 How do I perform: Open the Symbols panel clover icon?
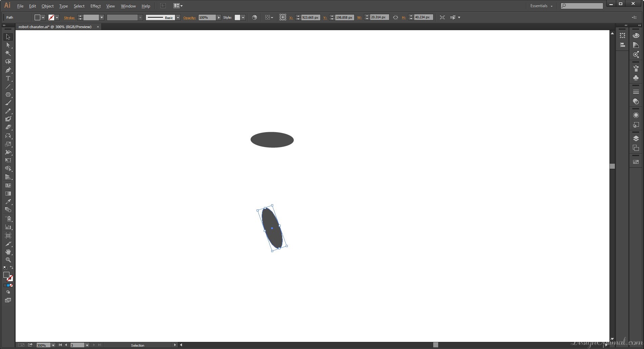coord(636,78)
